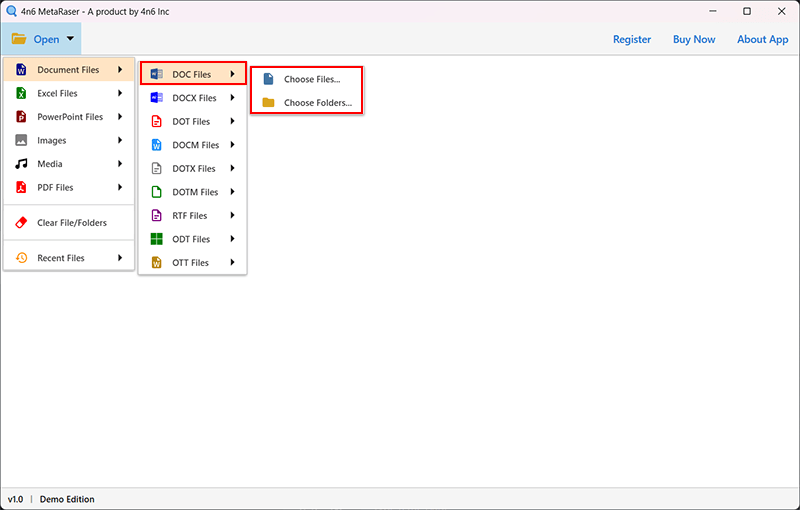Expand the DOT Files submenu arrow
The image size is (800, 510).
coord(232,121)
